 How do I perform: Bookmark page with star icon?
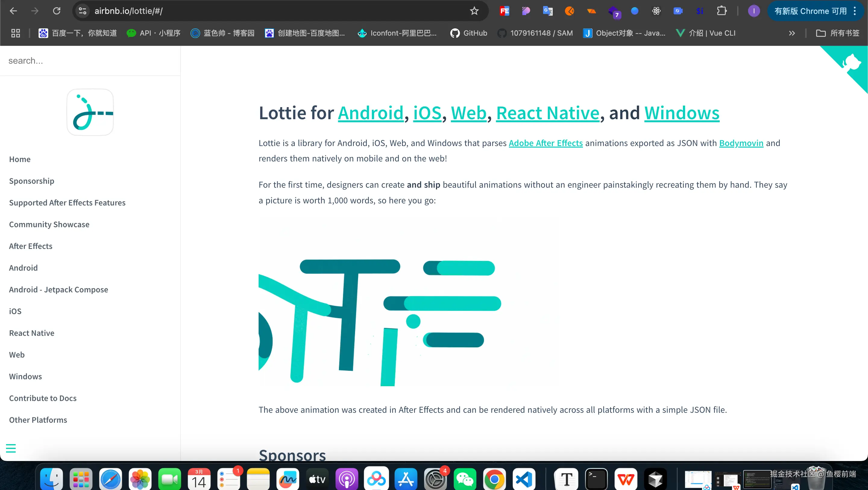[x=474, y=11]
